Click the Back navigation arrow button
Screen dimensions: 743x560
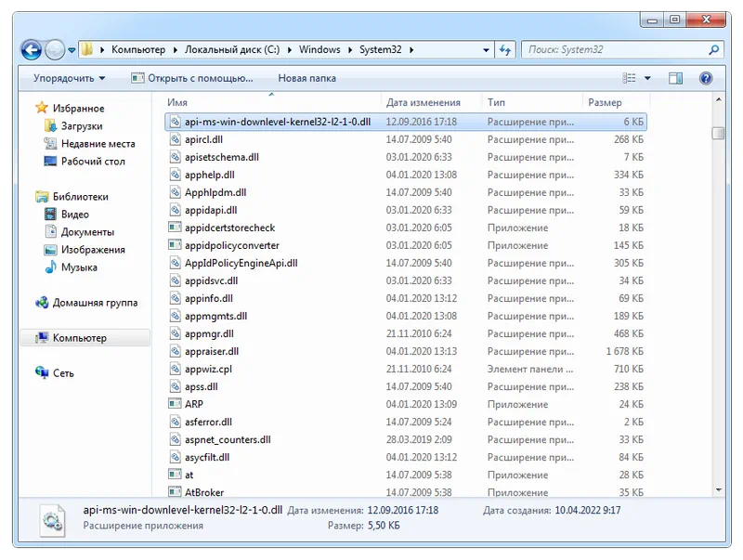(x=31, y=50)
